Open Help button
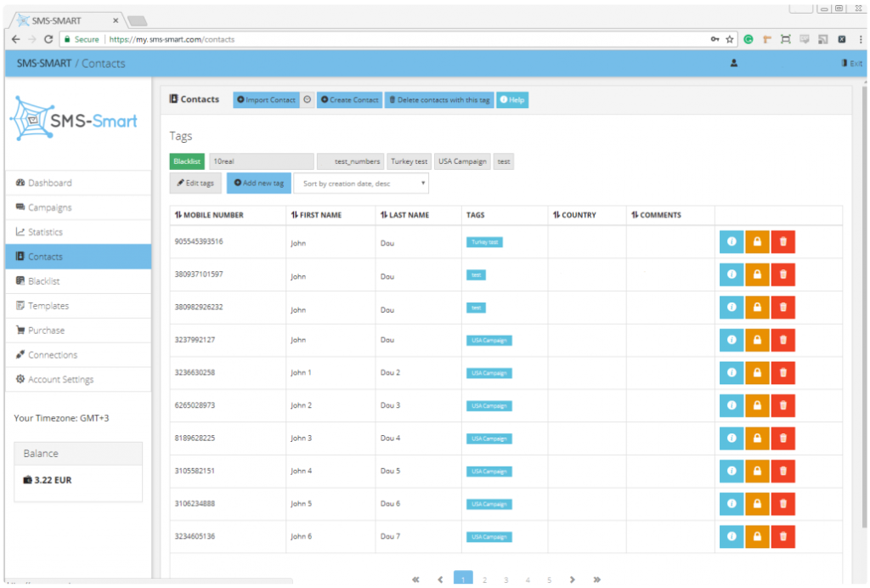 tap(512, 100)
